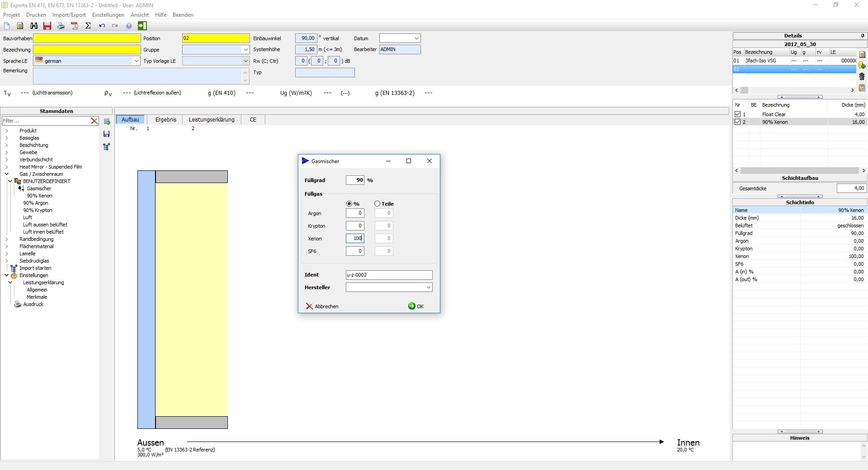This screenshot has height=470, width=868.
Task: Save the project with the red floppy icon
Action: tap(47, 26)
